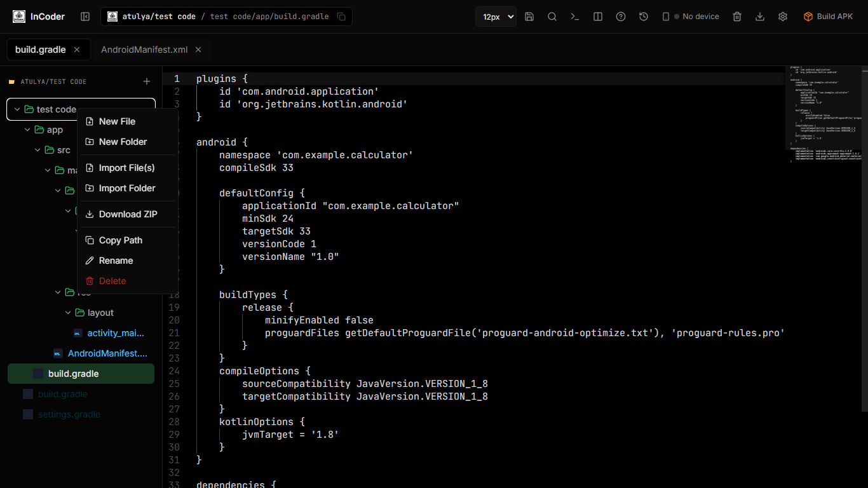
Task: Open version history clock icon
Action: coord(644,17)
